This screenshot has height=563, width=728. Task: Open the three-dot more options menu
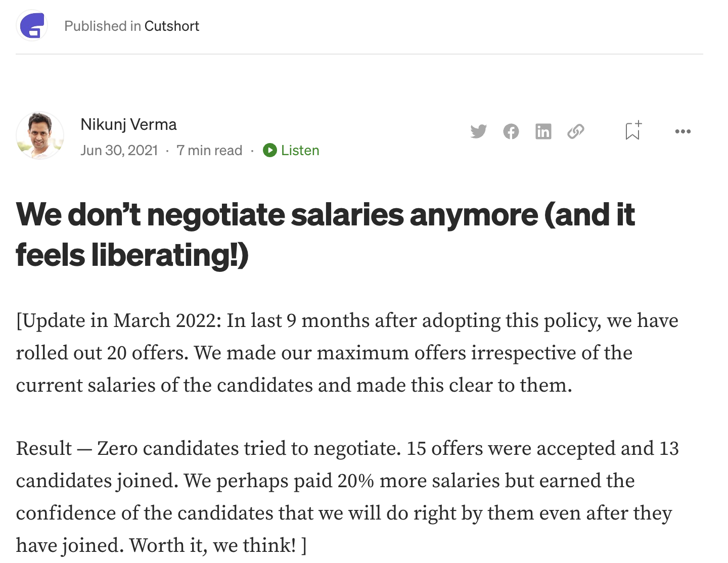[683, 131]
